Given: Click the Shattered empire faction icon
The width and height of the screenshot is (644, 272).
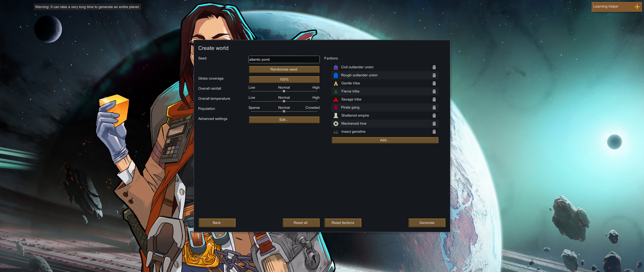Looking at the screenshot, I should pos(336,116).
